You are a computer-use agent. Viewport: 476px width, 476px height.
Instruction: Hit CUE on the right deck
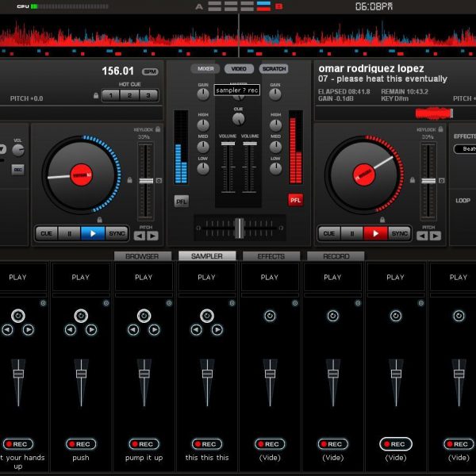coord(329,233)
